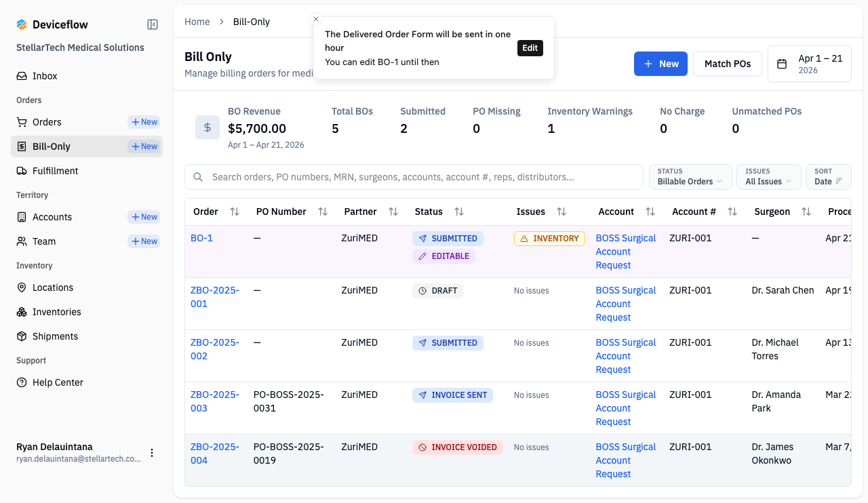Sort by Status column arrows
Viewport: 868px width, 503px height.
[459, 212]
